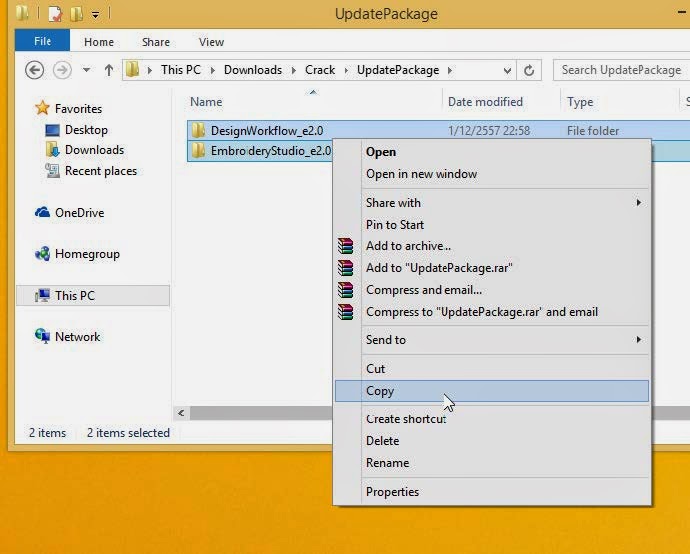Open Favorites in navigation pane
Screen dimensions: 690x554
[x=78, y=109]
